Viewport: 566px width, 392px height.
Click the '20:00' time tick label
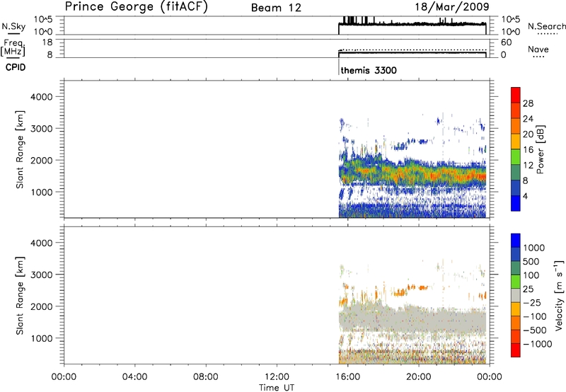coord(419,377)
